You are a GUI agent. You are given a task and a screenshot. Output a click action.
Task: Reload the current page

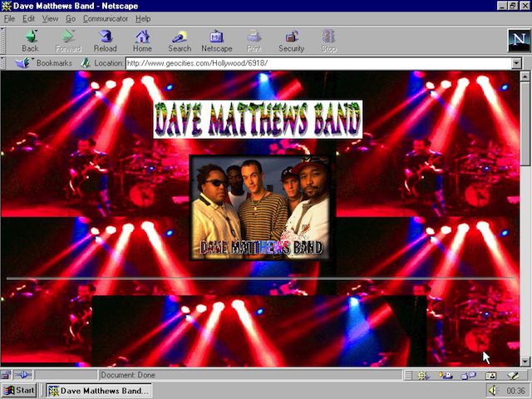click(x=106, y=41)
